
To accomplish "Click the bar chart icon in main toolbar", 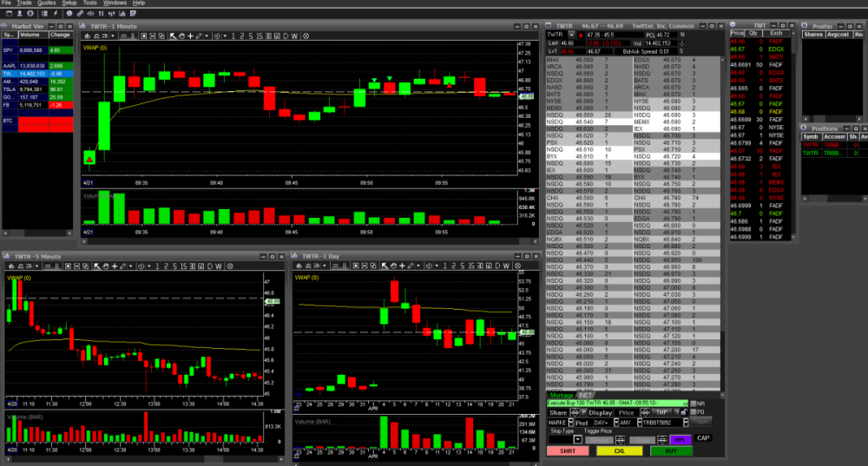I will pyautogui.click(x=122, y=13).
